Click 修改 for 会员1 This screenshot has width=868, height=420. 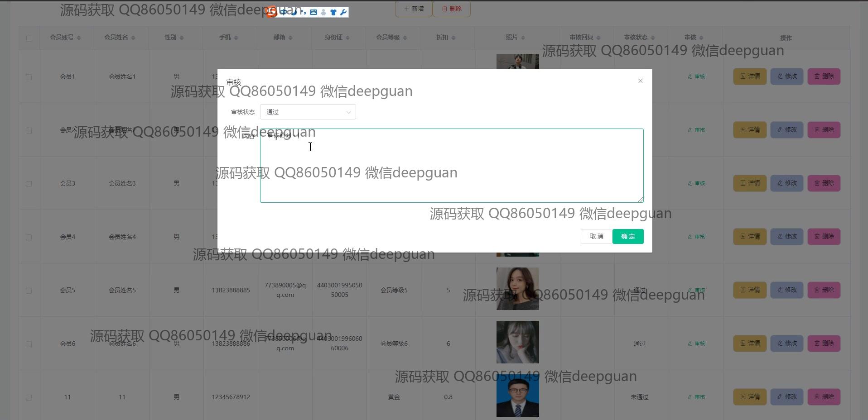tap(787, 76)
